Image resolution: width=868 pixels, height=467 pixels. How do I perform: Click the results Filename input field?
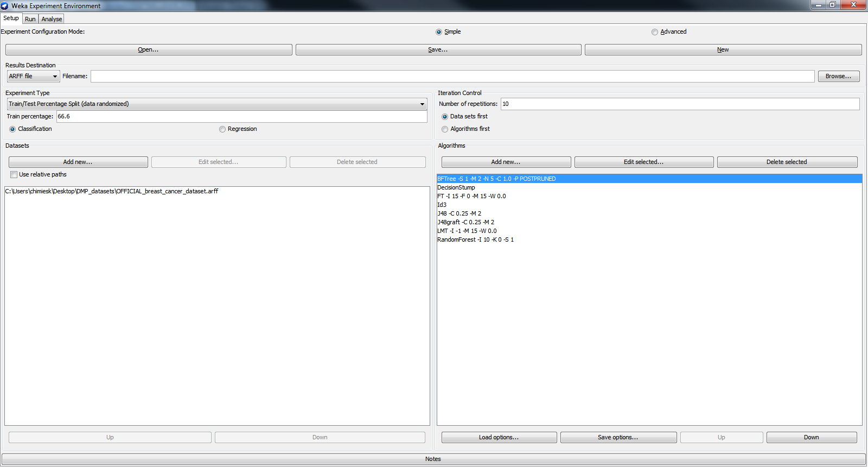point(452,76)
